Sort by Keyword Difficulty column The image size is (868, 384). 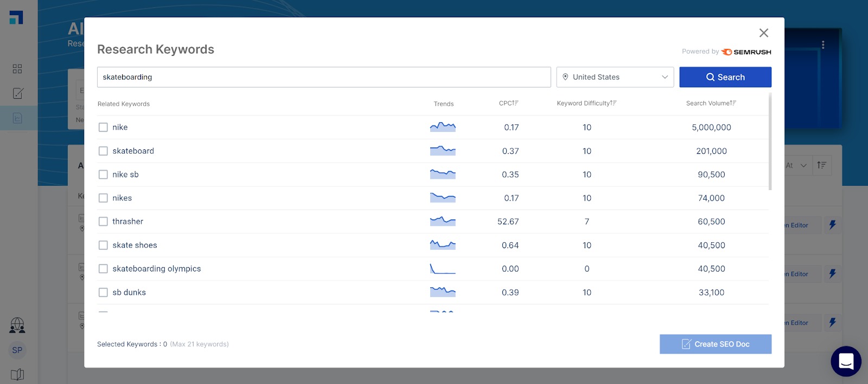pos(586,103)
